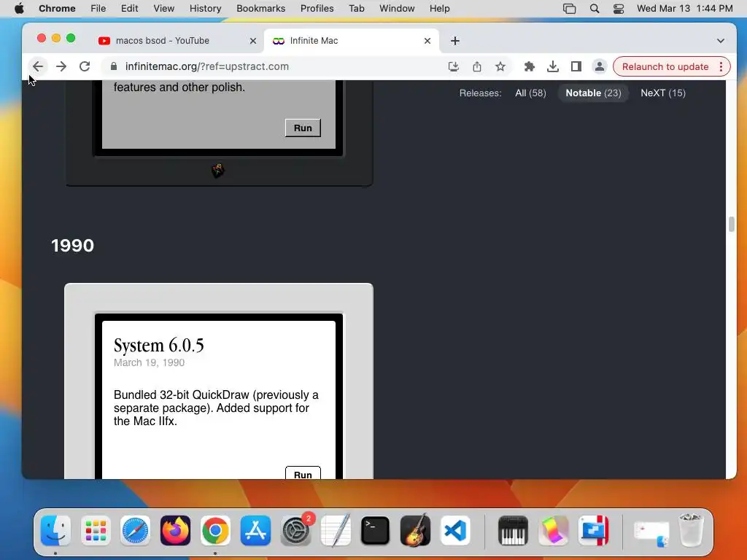Open the View menu
747x560 pixels.
pos(163,9)
